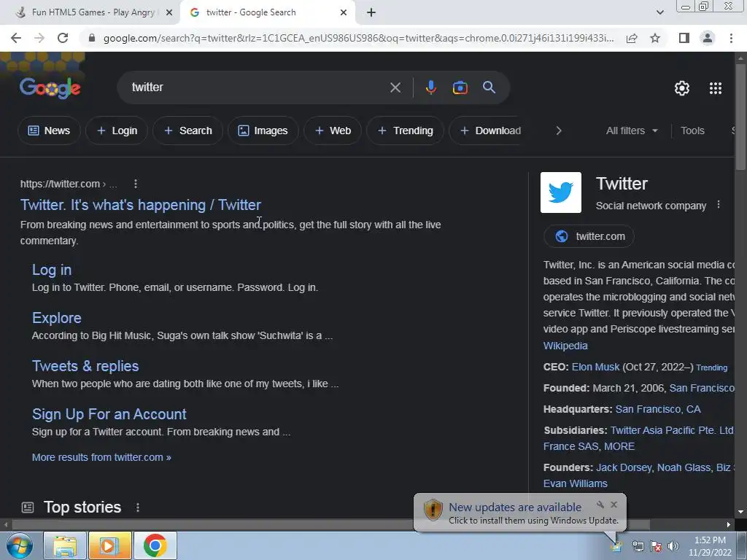
Task: Click the magnifier search button
Action: tap(489, 87)
